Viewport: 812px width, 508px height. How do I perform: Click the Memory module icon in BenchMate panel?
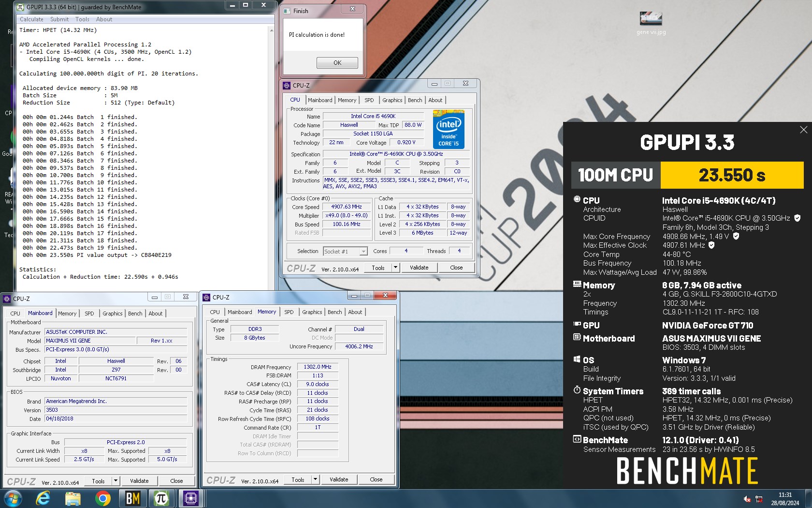[x=577, y=284]
